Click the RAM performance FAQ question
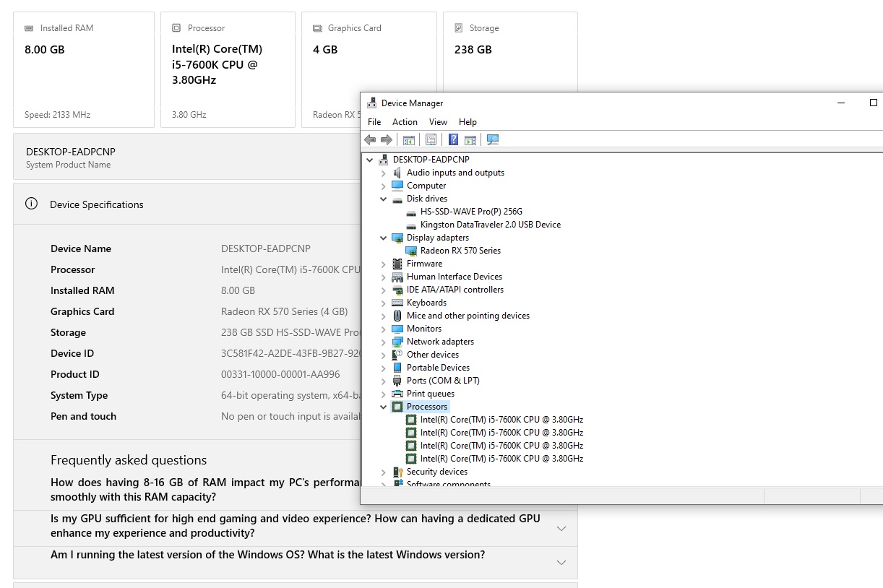883x588 pixels. click(205, 490)
